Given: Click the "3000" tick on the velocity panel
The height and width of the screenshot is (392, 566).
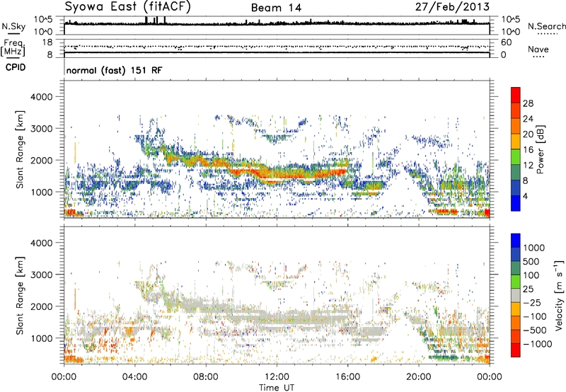Looking at the screenshot, I should coord(42,275).
